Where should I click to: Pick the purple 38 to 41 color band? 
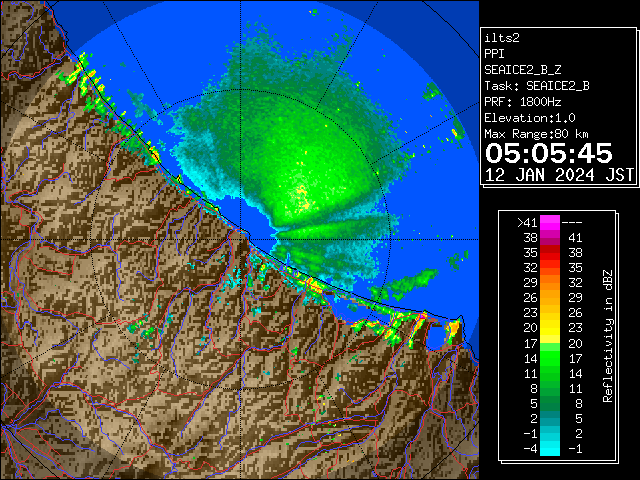coord(550,238)
